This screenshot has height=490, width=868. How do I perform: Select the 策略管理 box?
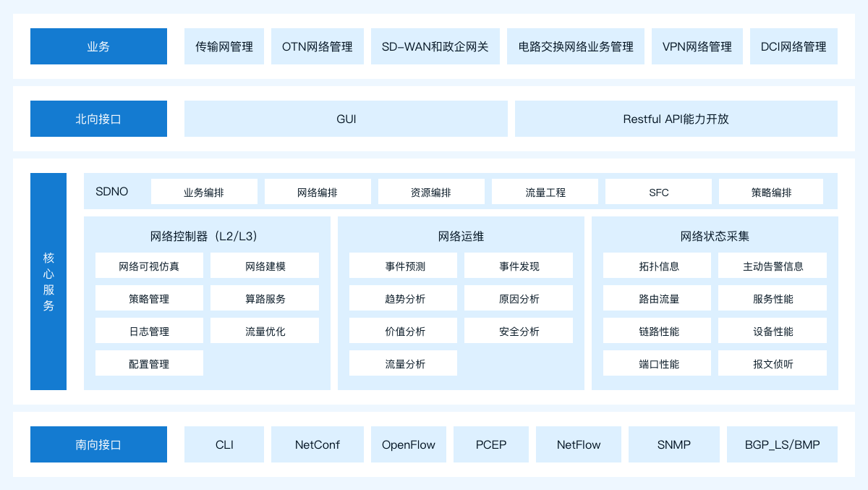point(149,298)
